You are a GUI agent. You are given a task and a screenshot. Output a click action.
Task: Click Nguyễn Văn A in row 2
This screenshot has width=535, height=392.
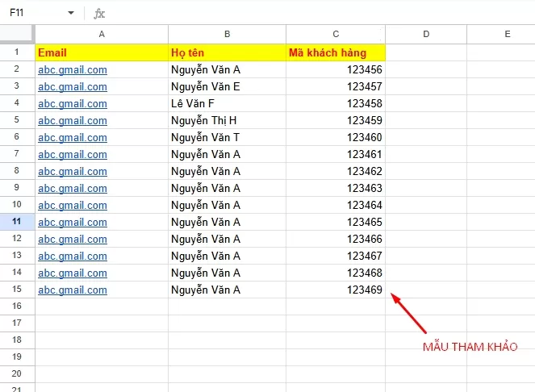(x=228, y=69)
